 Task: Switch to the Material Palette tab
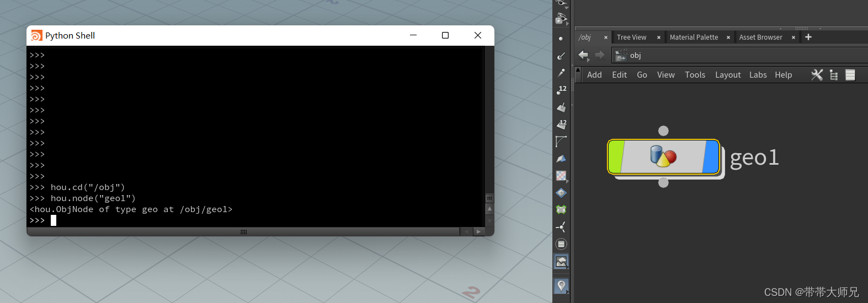click(x=694, y=37)
